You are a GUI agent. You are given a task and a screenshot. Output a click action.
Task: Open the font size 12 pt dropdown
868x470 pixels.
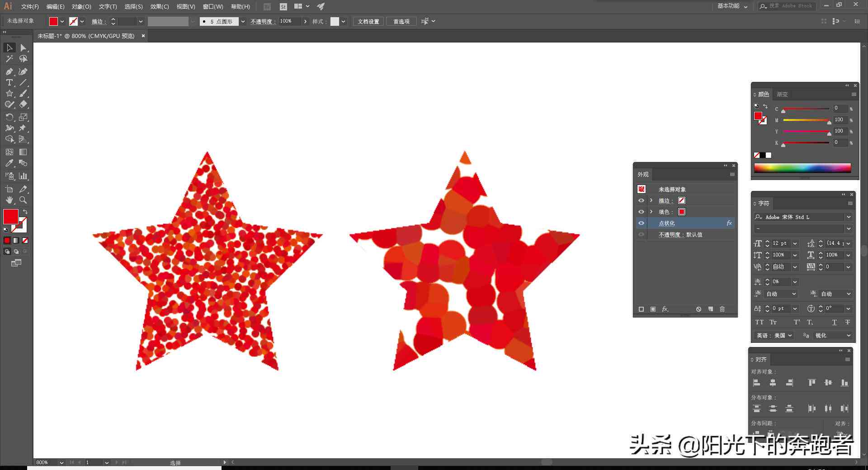click(795, 243)
